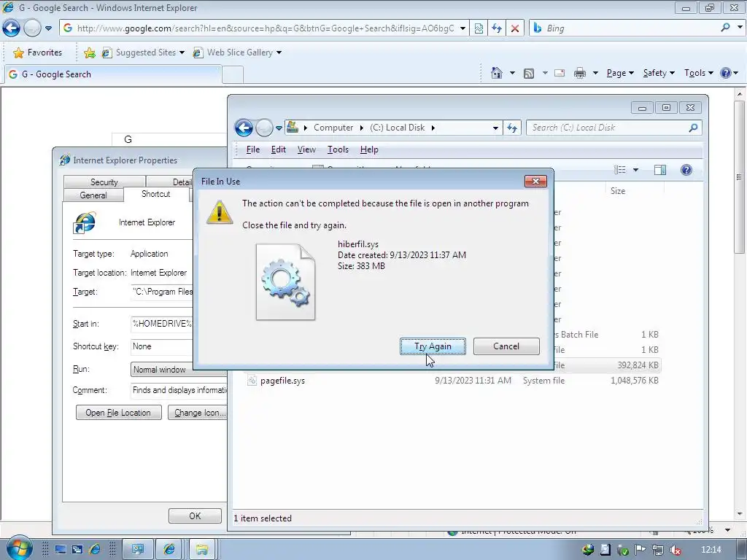Click the Home icon in IE command bar
Image resolution: width=747 pixels, height=560 pixels.
pyautogui.click(x=496, y=73)
